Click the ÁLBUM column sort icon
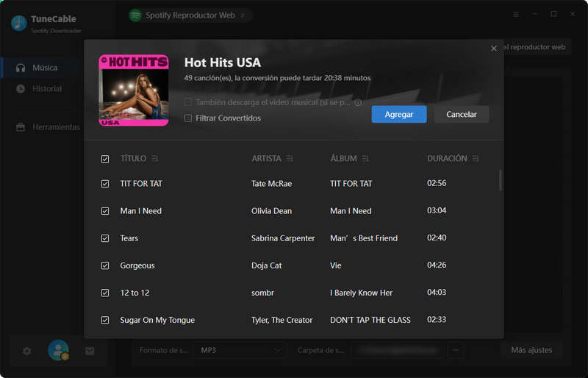588x378 pixels. point(365,159)
